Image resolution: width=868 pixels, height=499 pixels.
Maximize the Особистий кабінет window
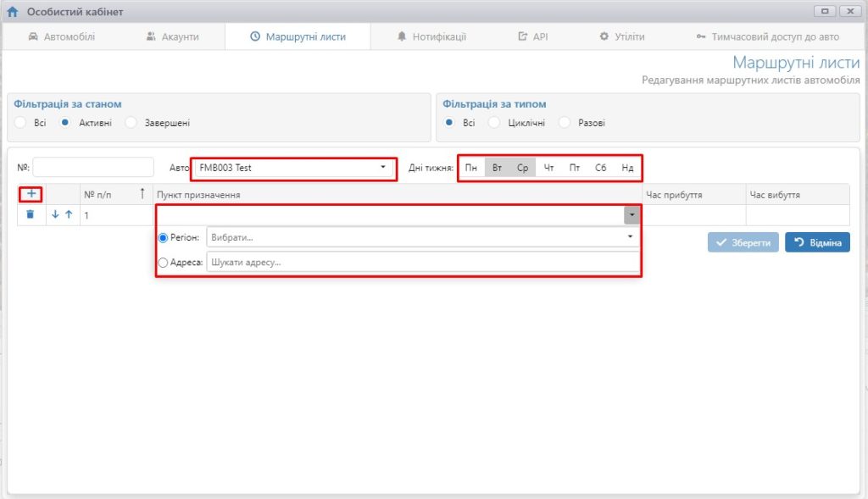coord(824,11)
